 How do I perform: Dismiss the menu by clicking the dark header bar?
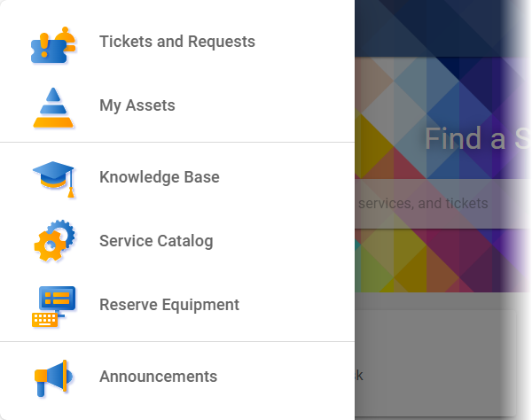pyautogui.click(x=442, y=28)
